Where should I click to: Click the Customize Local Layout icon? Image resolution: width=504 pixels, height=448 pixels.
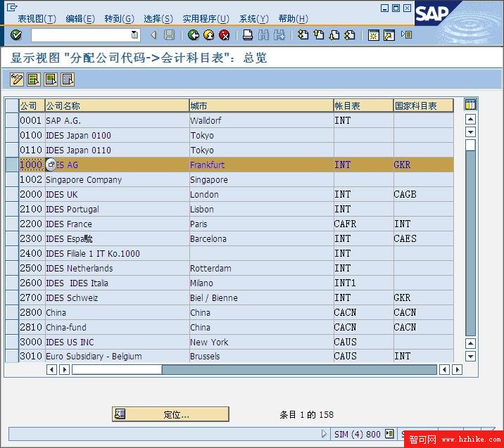[x=406, y=34]
